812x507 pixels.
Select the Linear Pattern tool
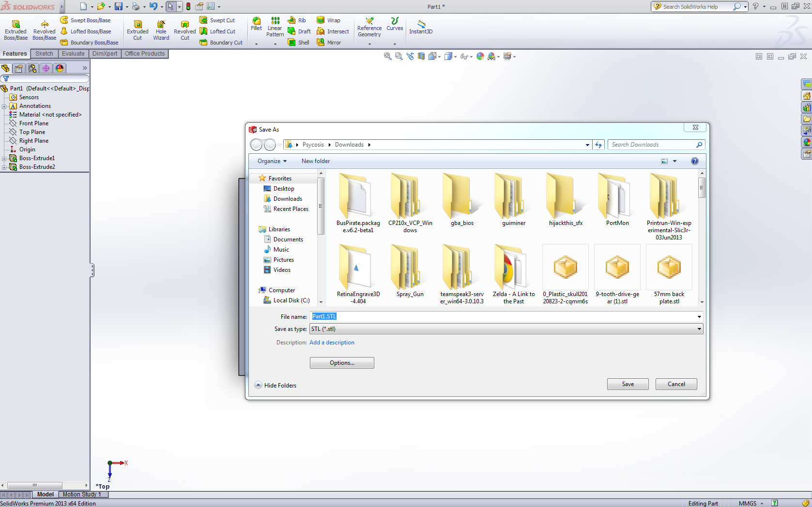coord(275,27)
